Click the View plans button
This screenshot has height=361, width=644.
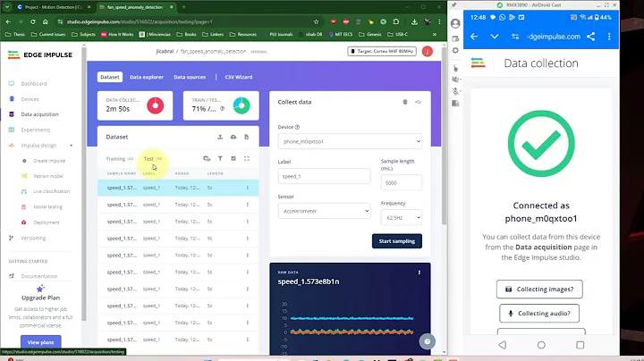click(40, 342)
